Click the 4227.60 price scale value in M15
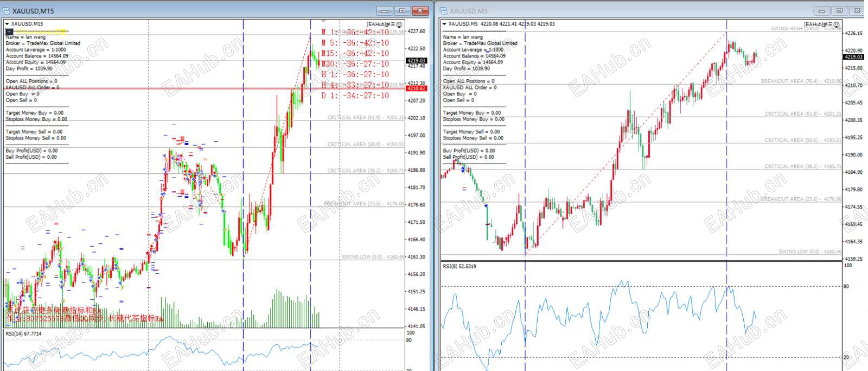Screen dimensions: 868x371 coord(416,32)
